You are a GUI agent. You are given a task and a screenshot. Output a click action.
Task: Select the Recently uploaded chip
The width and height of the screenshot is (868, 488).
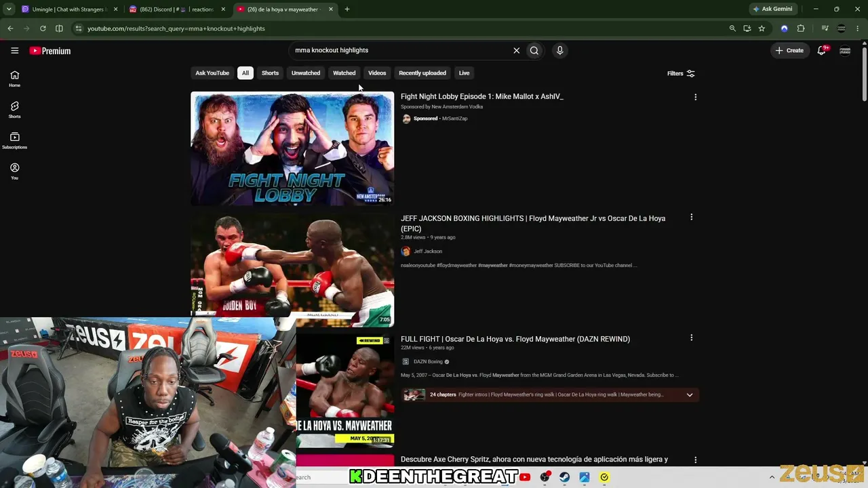pos(422,73)
